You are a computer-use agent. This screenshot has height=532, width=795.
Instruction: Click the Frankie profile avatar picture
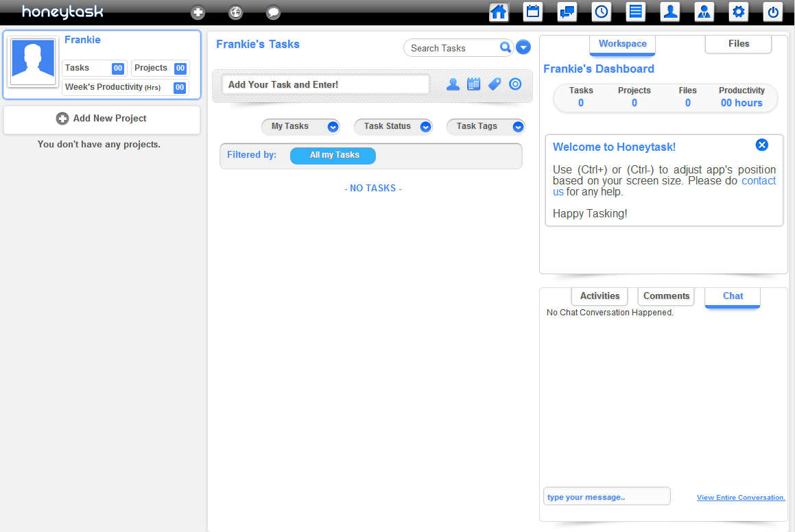[33, 62]
